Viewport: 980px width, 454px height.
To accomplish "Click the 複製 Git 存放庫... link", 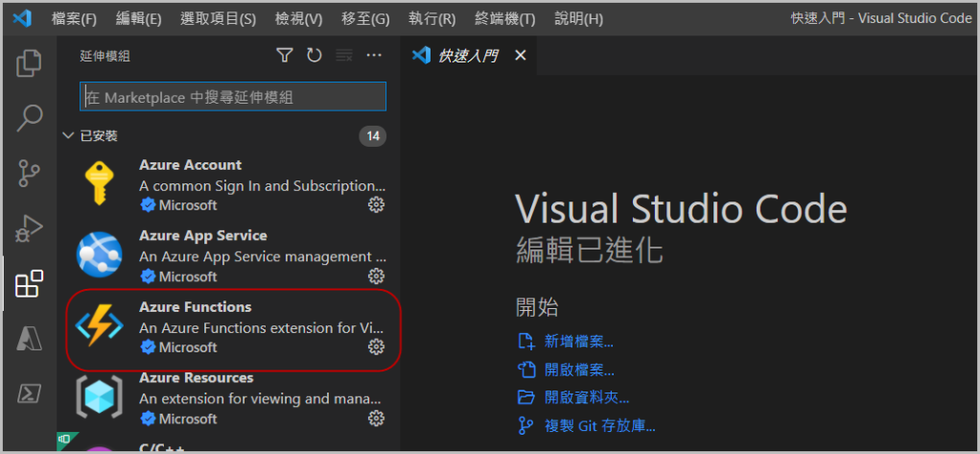I will coord(599,425).
